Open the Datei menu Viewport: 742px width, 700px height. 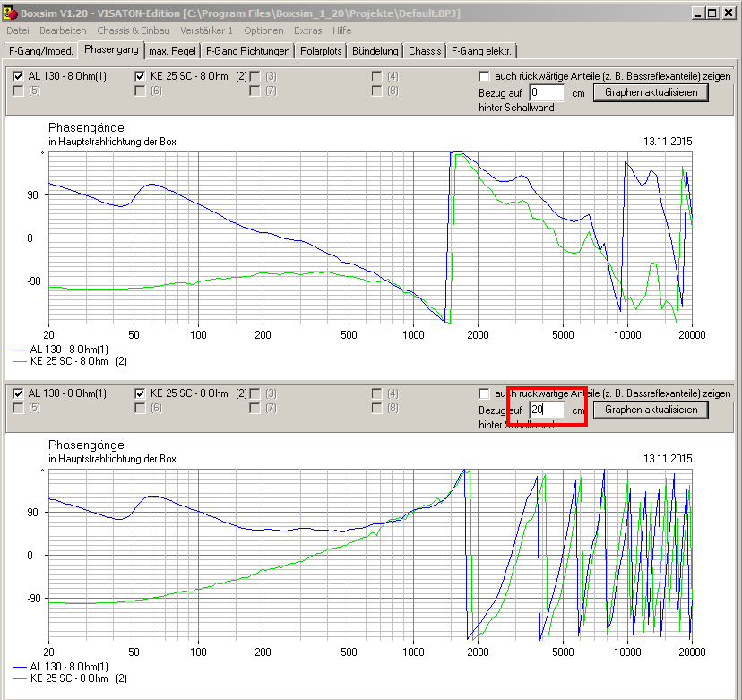point(18,30)
